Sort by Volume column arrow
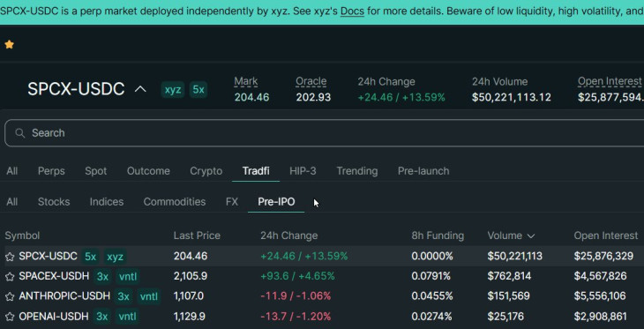 531,236
